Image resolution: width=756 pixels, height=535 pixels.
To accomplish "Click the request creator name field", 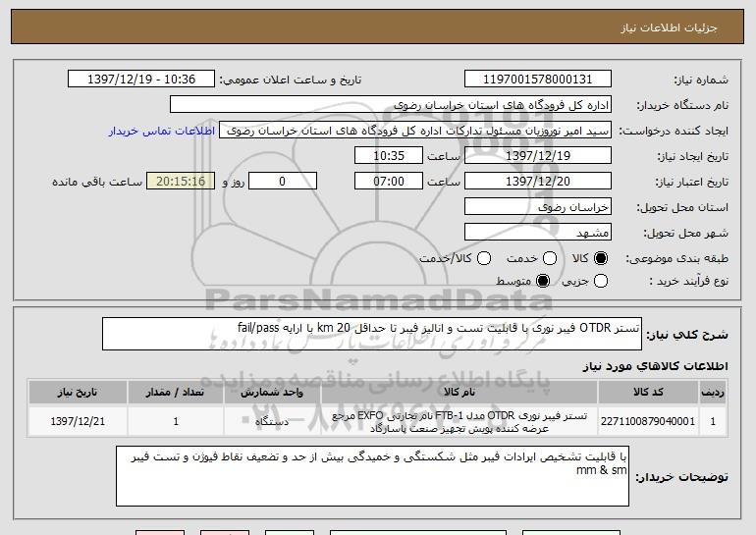I will click(415, 131).
